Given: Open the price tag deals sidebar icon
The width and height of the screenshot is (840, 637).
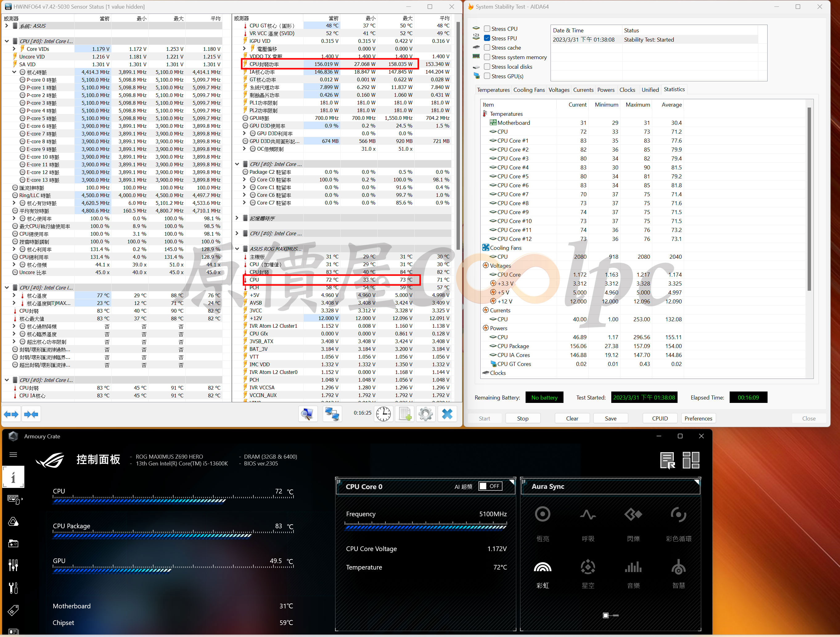Looking at the screenshot, I should point(13,611).
